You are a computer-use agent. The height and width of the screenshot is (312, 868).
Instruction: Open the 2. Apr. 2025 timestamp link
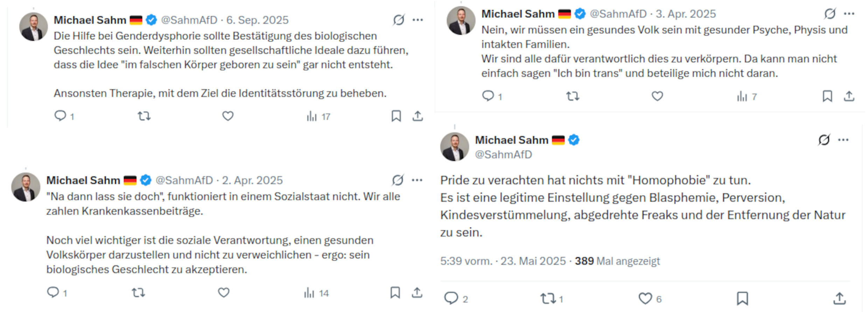coord(252,180)
